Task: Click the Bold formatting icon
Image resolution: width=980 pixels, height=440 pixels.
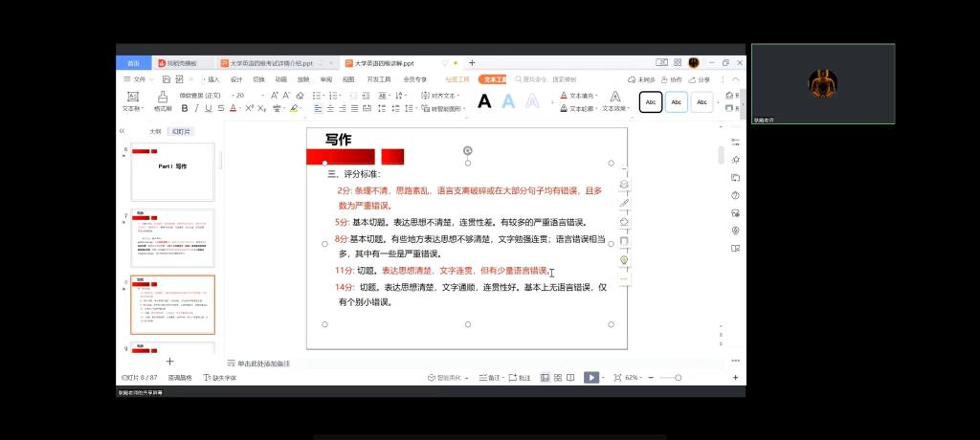Action: click(184, 108)
